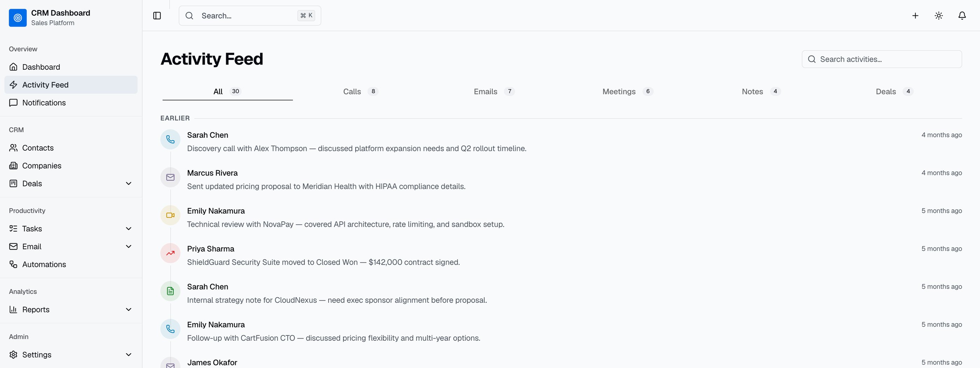Click the trending icon beside Priya Sharma
This screenshot has height=368, width=980.
(x=170, y=253)
